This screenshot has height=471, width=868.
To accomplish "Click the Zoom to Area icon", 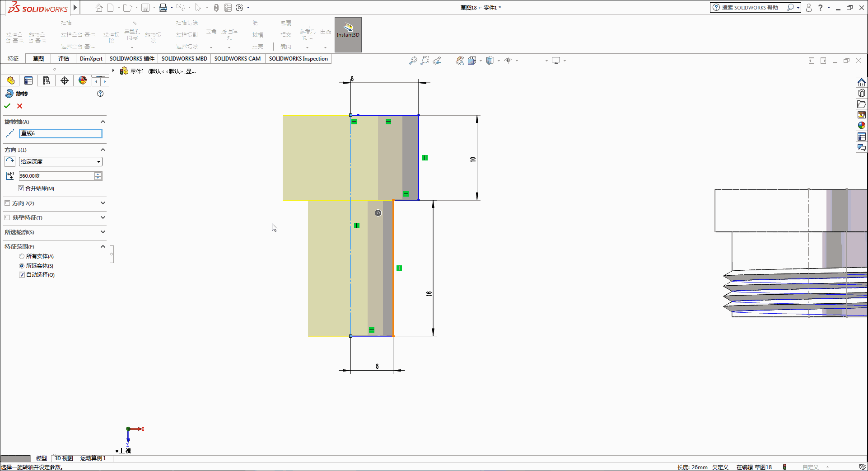I will click(x=425, y=61).
